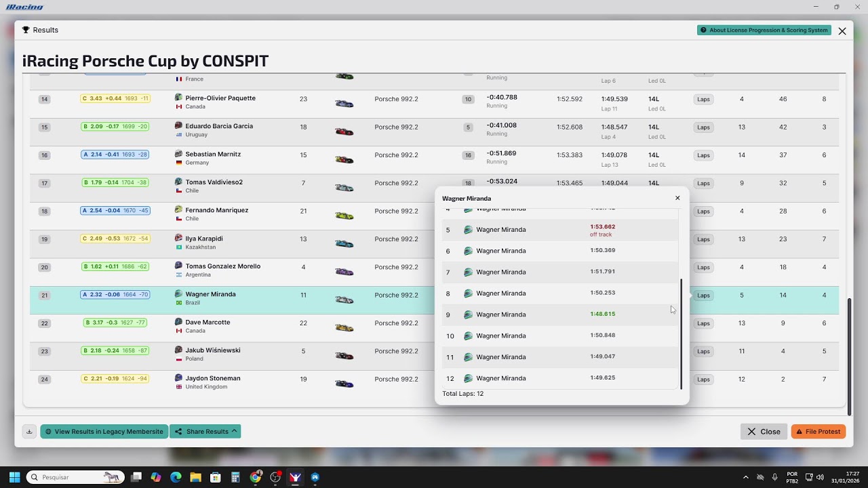Image resolution: width=868 pixels, height=488 pixels.
Task: Select lap 9 time 1:48.615
Action: [x=602, y=314]
